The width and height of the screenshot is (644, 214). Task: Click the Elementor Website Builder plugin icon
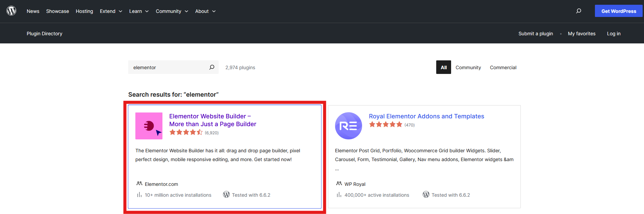click(149, 126)
